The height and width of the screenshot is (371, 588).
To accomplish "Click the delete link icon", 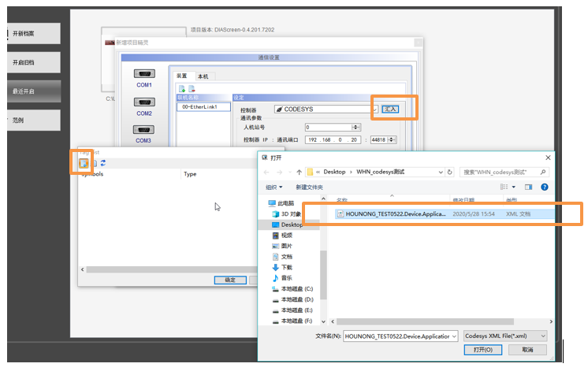I will pos(191,89).
